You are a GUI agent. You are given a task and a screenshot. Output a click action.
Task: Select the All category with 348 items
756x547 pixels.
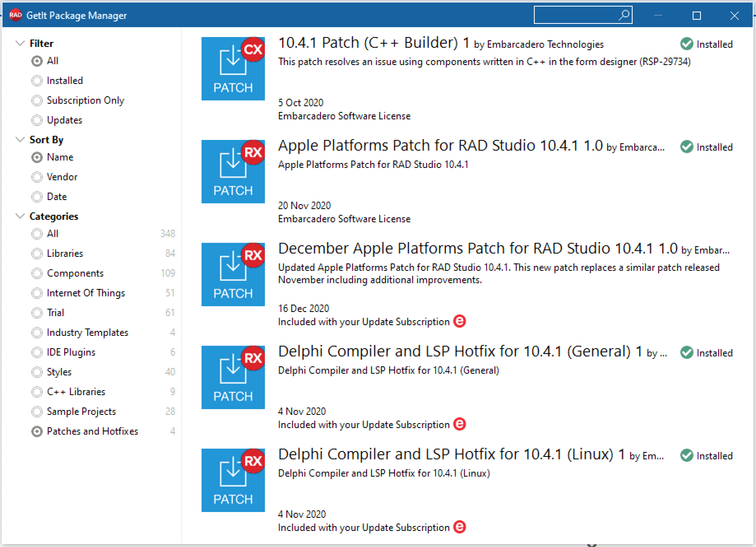[37, 234]
